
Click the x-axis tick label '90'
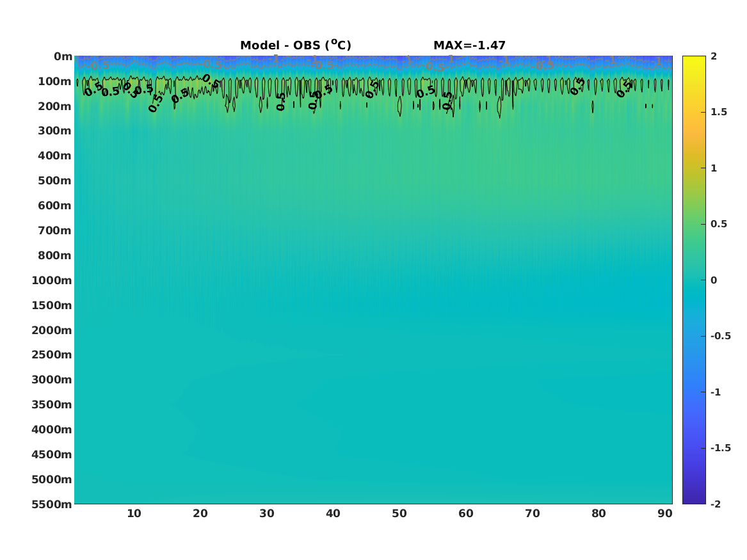click(x=665, y=513)
